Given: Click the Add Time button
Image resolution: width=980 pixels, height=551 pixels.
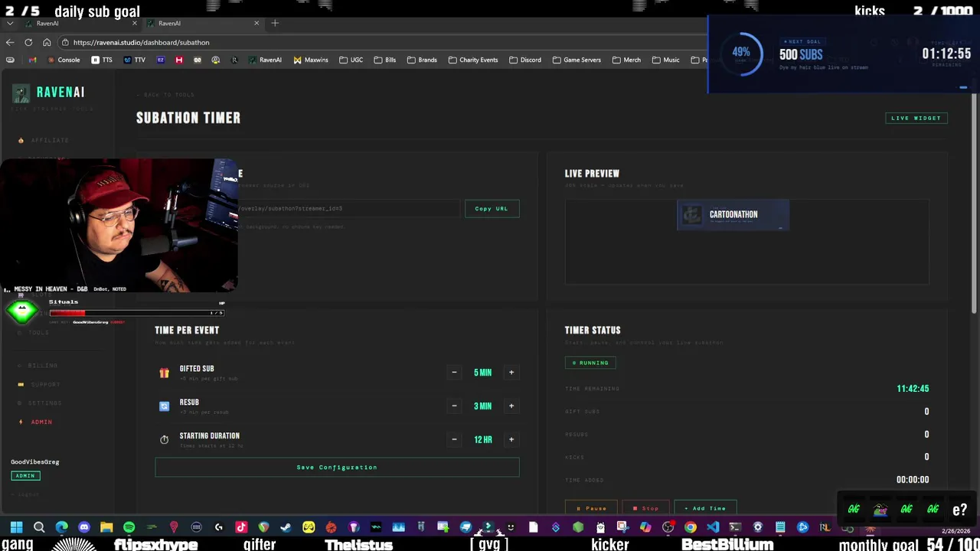Looking at the screenshot, I should (705, 508).
